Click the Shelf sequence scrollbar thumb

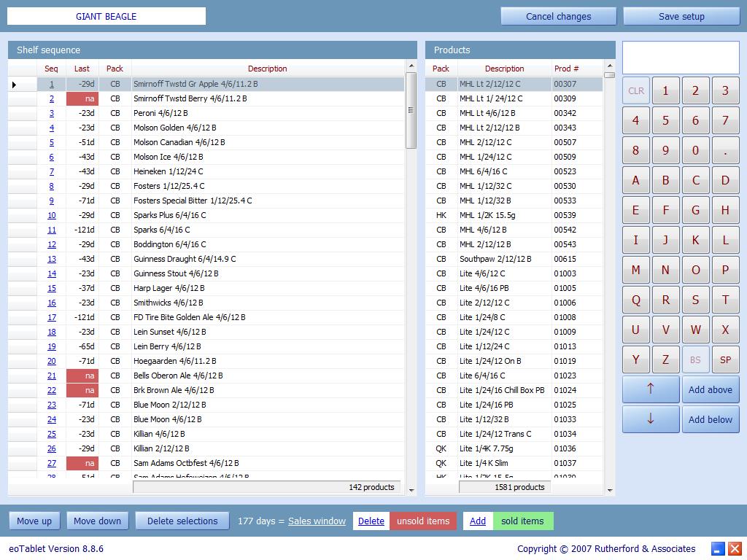click(x=411, y=110)
